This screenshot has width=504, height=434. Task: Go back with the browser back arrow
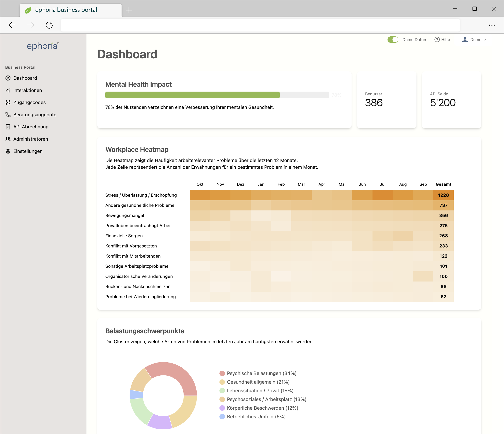[12, 25]
